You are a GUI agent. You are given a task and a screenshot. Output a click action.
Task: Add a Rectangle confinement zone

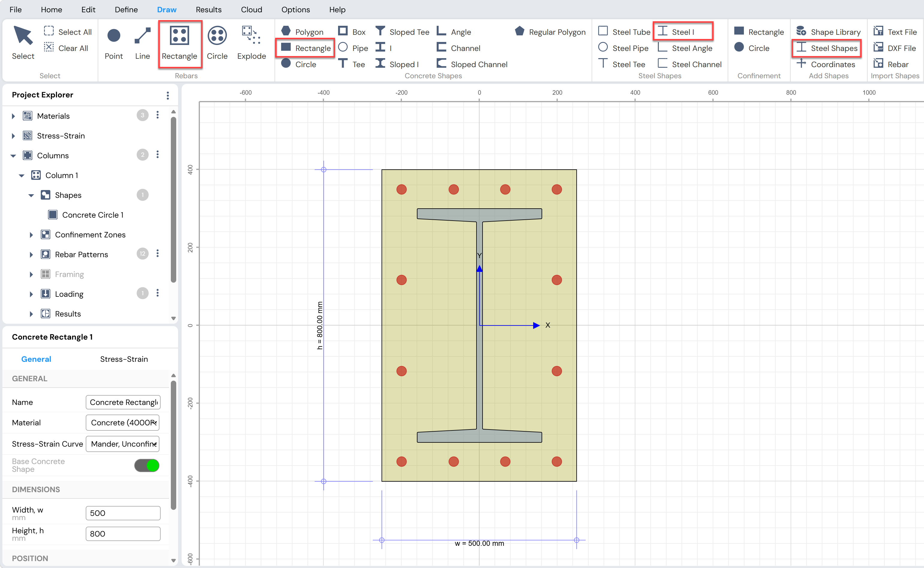tap(759, 32)
